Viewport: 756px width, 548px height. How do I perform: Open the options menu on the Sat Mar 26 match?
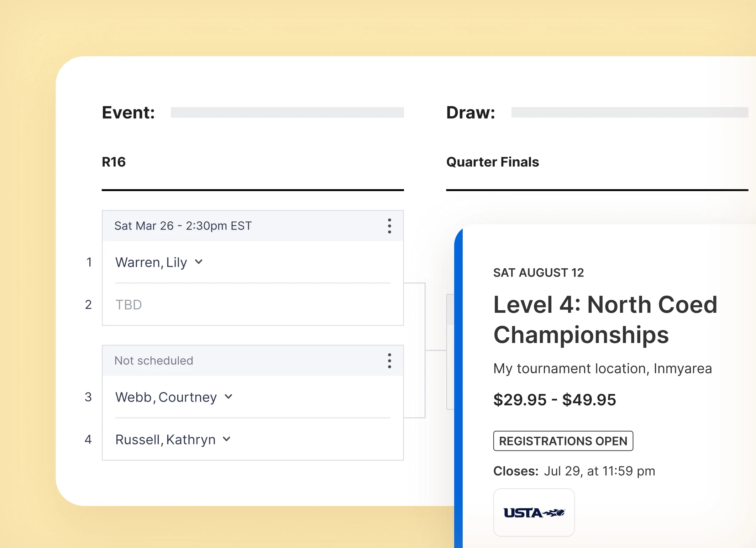point(389,226)
